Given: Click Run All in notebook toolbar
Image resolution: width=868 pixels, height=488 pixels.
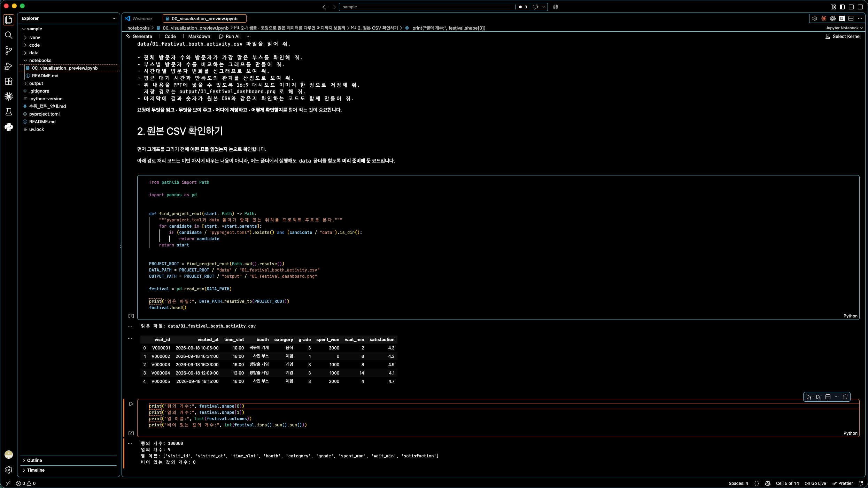Looking at the screenshot, I should [230, 36].
